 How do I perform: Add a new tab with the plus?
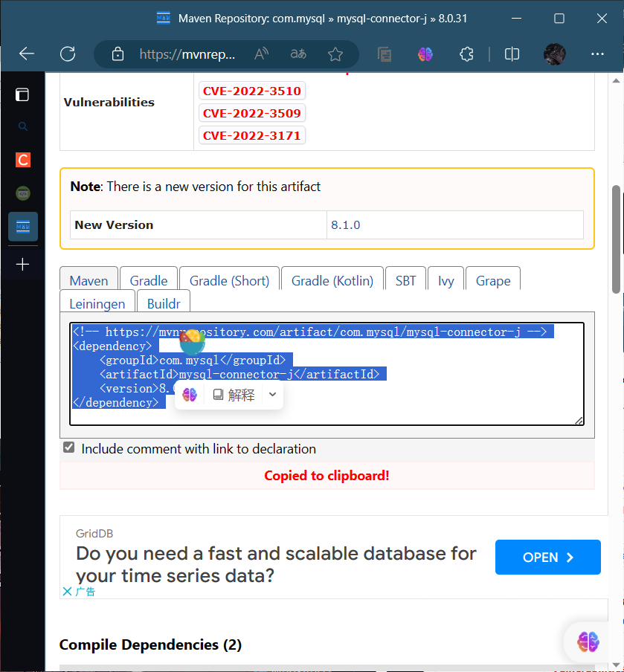point(22,264)
